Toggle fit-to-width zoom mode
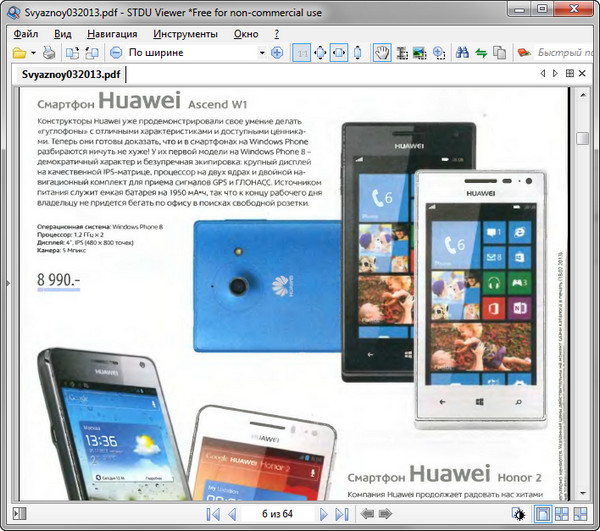Screen dimensions: 600x531 [x=339, y=52]
